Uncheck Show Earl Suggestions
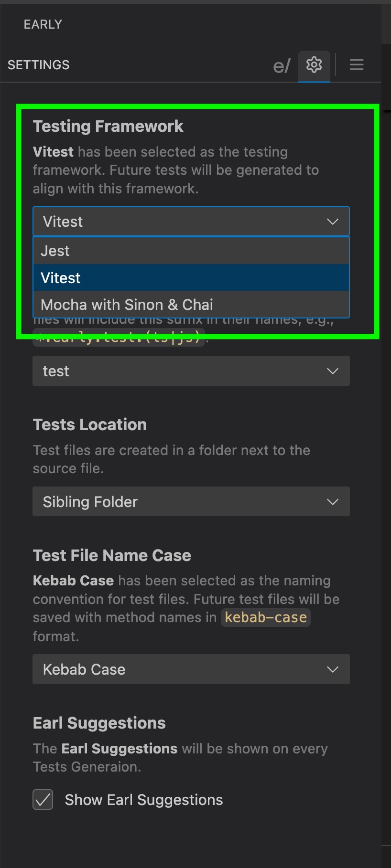This screenshot has height=868, width=391. [43, 800]
